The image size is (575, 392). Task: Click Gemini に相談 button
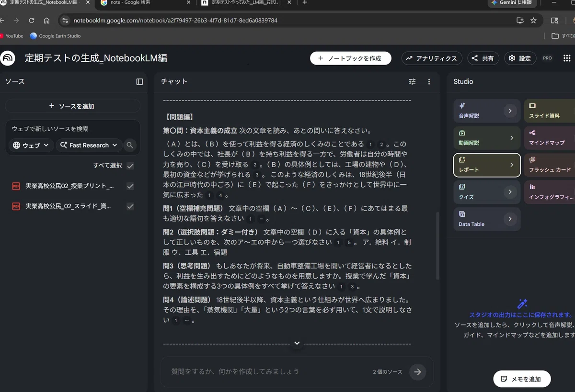[512, 3]
